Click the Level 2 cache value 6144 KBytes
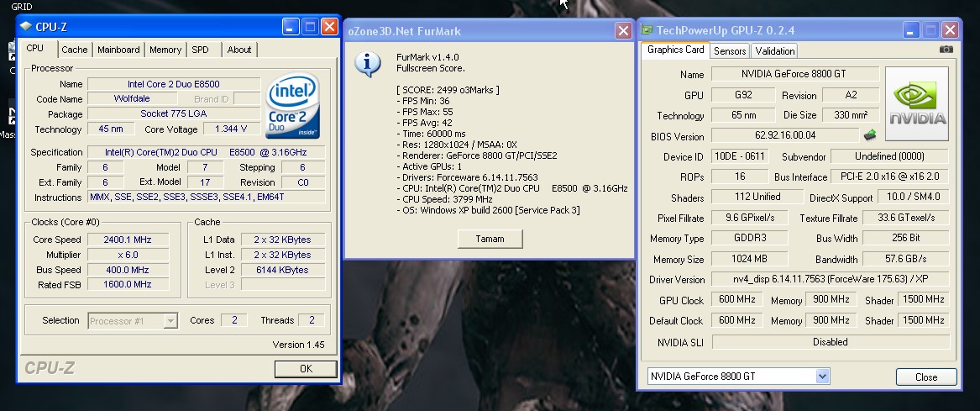This screenshot has width=980, height=411. click(282, 270)
